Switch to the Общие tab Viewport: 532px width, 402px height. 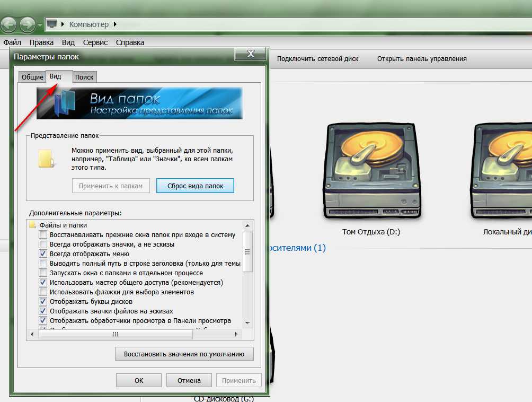[x=32, y=77]
